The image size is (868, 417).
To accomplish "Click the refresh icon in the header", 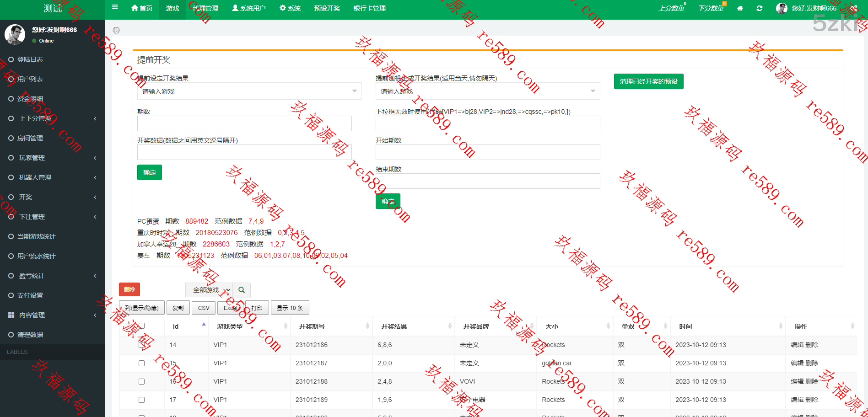I will click(760, 8).
